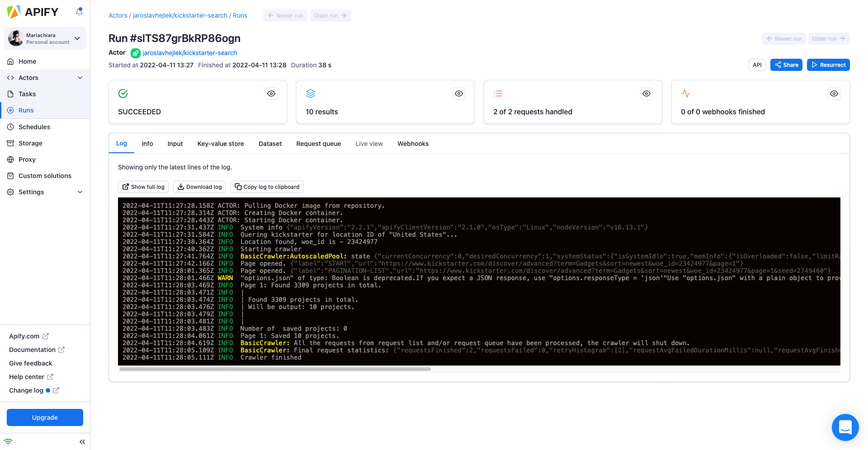Viewport: 868px width, 450px height.
Task: Collapse the sidebar with the double-chevron
Action: click(82, 442)
